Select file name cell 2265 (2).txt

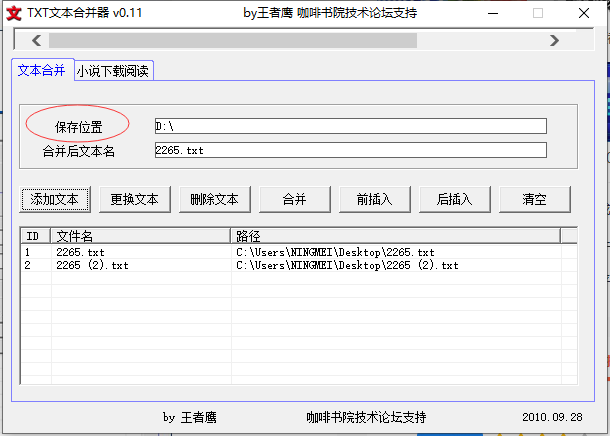92,265
